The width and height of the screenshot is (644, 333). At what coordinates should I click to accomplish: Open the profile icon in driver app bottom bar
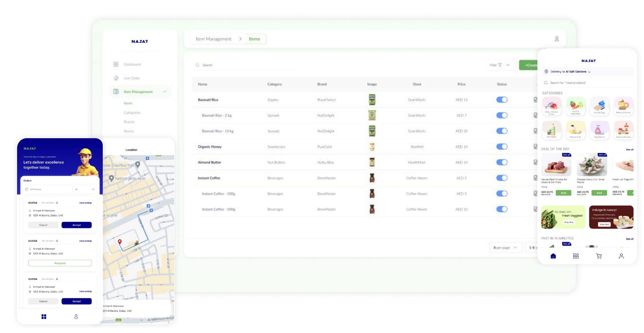76,317
